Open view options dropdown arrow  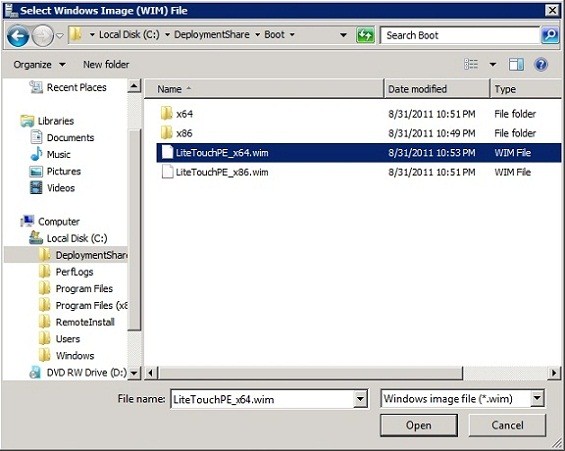tap(493, 65)
